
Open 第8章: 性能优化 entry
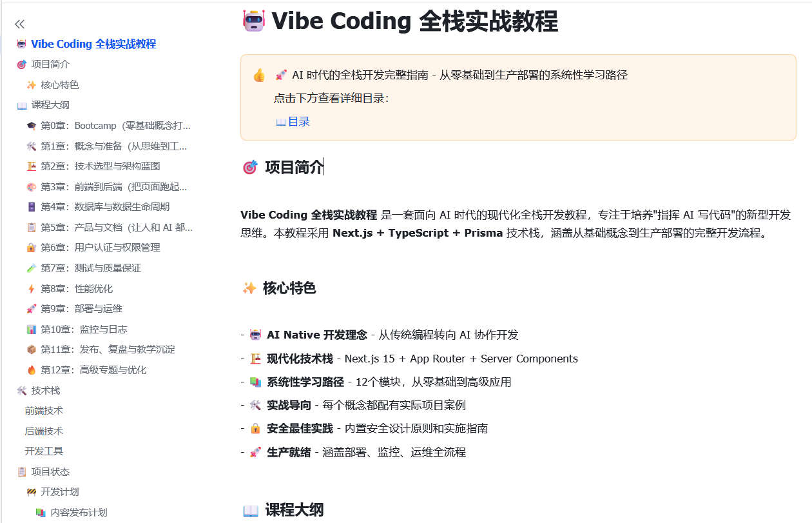[77, 289]
